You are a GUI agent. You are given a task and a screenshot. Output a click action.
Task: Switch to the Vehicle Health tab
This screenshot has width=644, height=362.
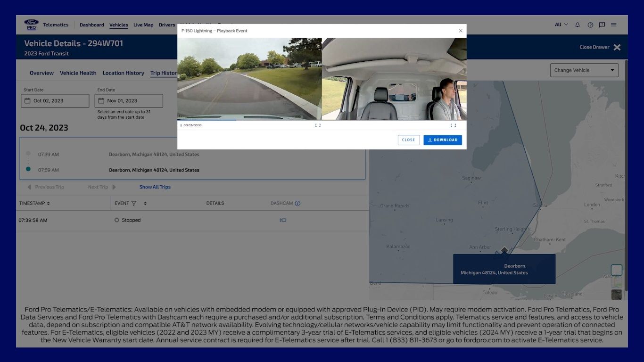(78, 73)
